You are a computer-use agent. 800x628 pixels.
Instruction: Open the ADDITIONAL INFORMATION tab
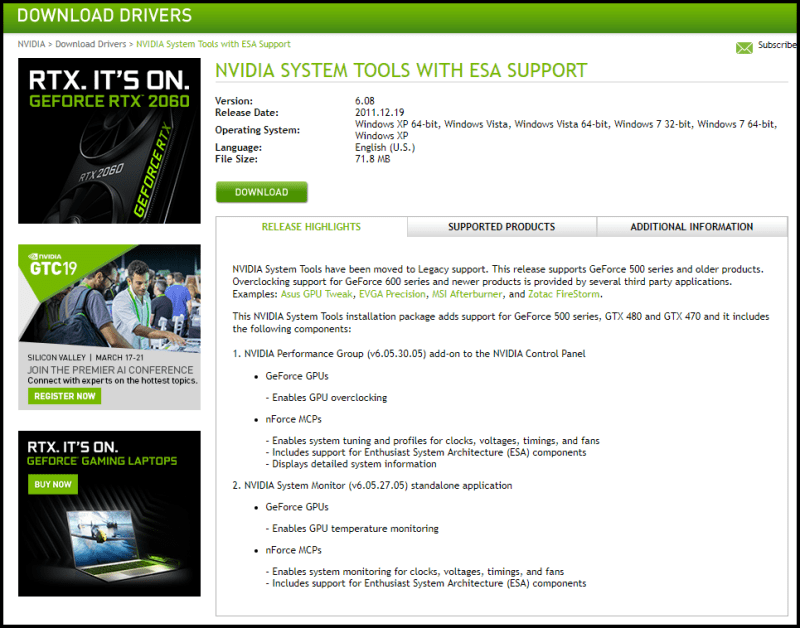(691, 227)
